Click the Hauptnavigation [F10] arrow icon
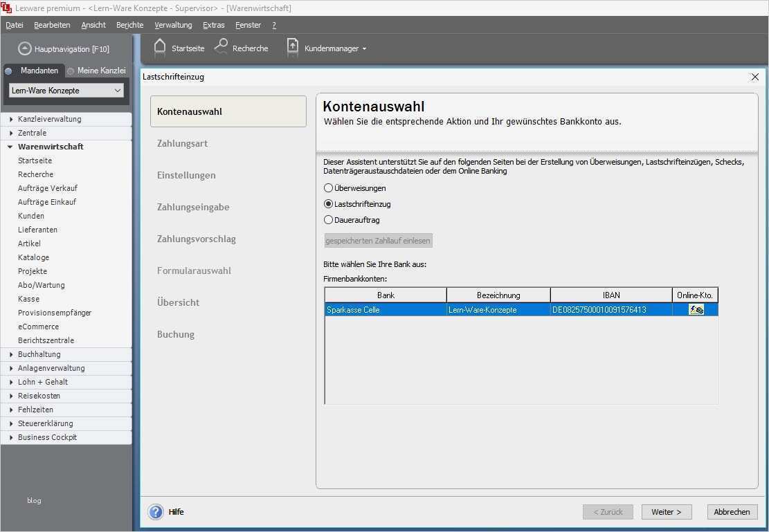This screenshot has width=769, height=532. click(24, 48)
